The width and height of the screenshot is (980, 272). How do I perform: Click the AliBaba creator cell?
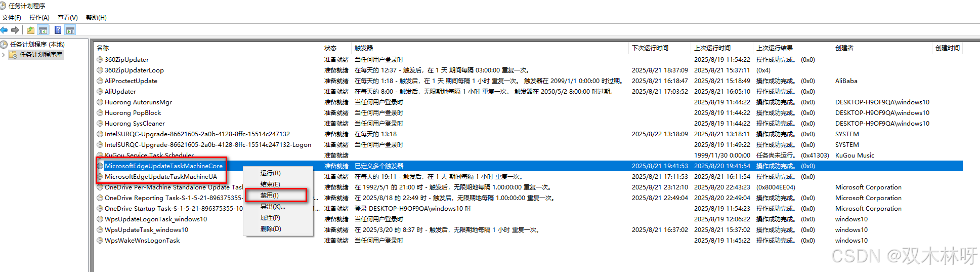[x=846, y=81]
